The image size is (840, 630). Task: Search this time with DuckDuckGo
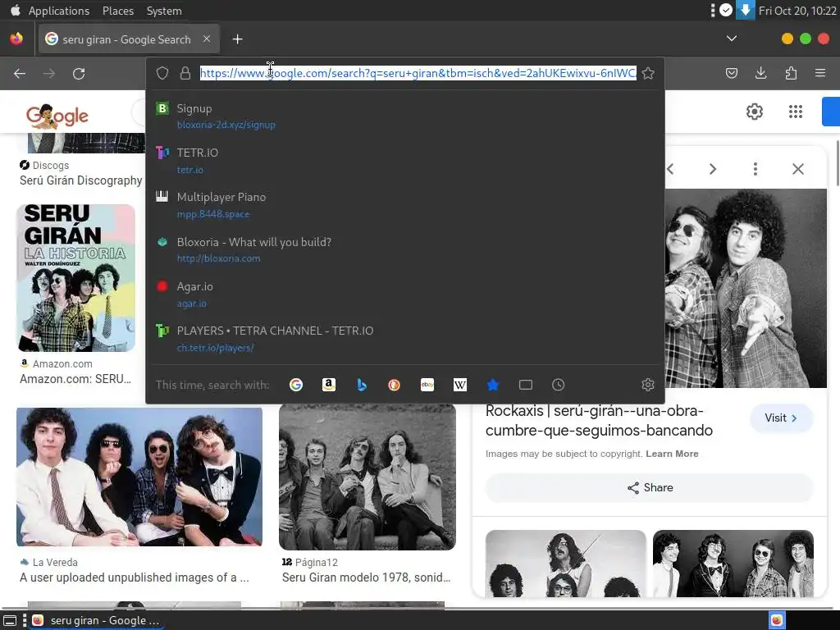(395, 385)
